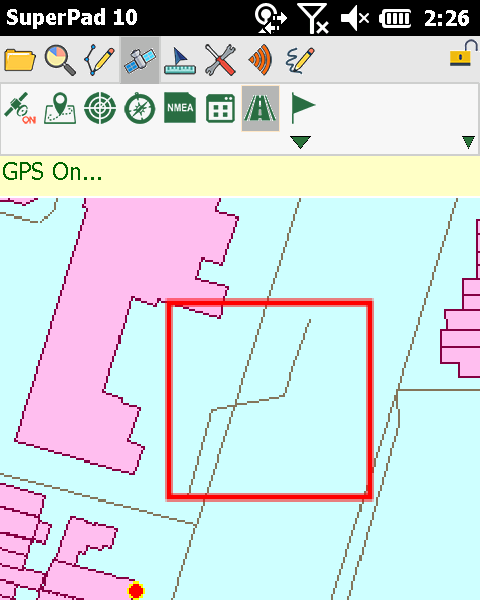
Task: Select the satellite GPS toolbar tab
Action: pos(140,60)
